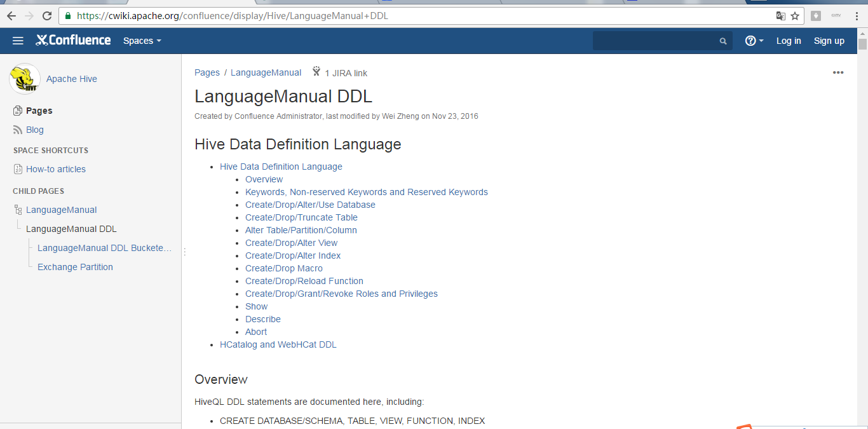This screenshot has height=429, width=868.
Task: Click the Blog feed icon
Action: [x=17, y=130]
